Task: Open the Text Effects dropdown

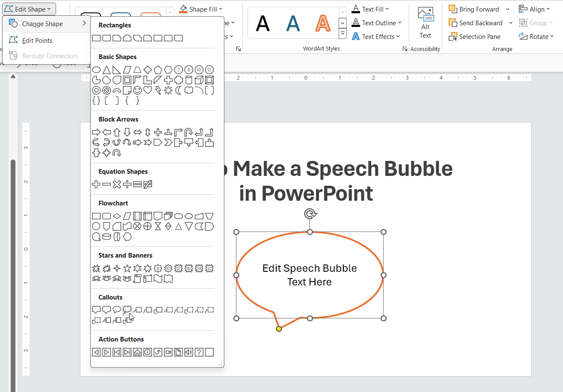Action: (398, 36)
